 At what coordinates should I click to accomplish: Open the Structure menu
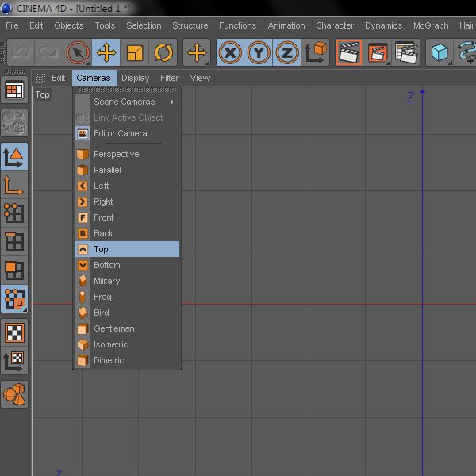point(190,25)
